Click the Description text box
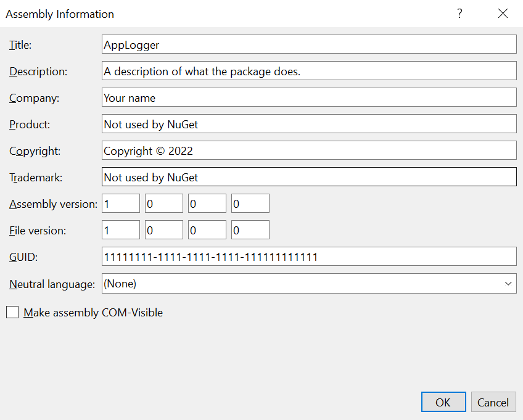Screen dimensions: 523x420 click(308, 70)
